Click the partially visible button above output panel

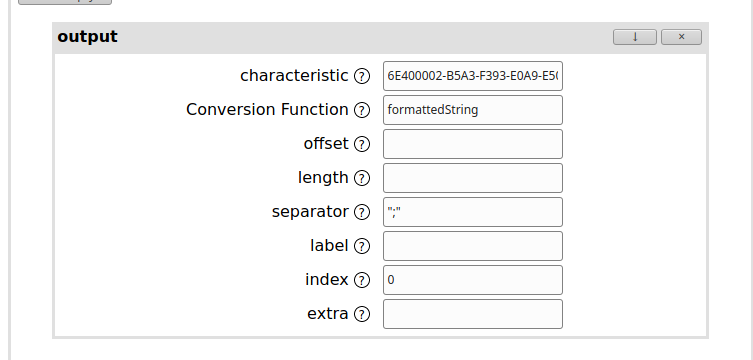[65, 2]
